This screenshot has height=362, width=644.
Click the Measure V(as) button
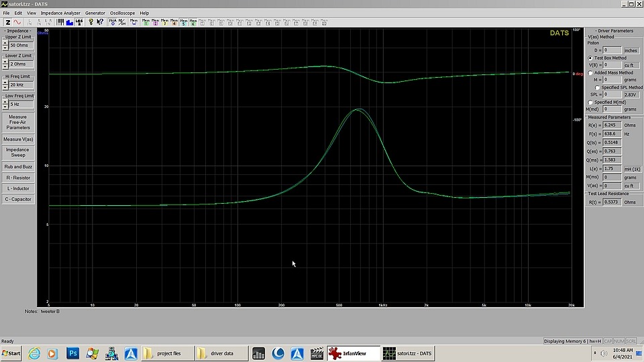18,139
